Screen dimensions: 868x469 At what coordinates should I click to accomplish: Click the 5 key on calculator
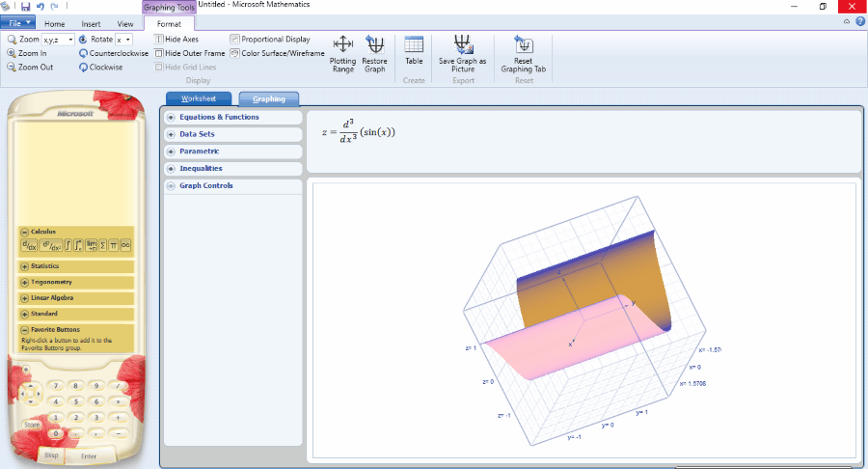pyautogui.click(x=76, y=401)
